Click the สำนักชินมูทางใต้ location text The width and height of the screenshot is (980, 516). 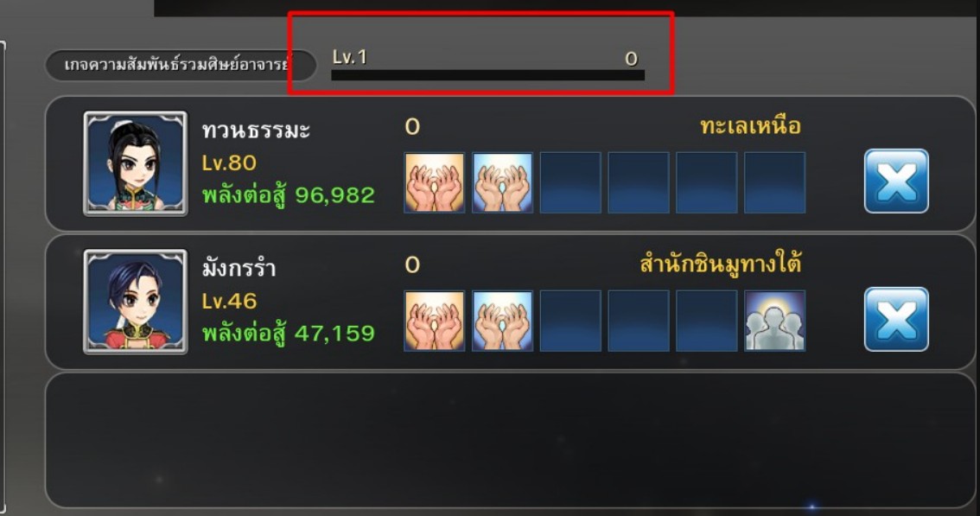(x=721, y=264)
